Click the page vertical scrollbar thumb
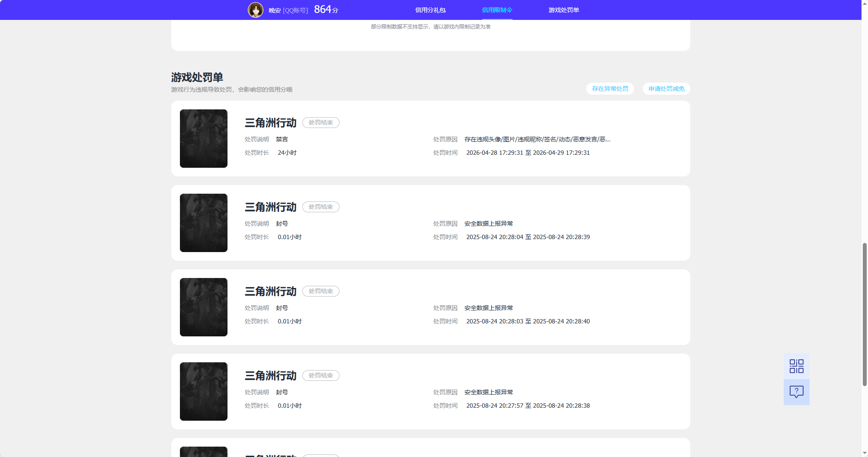This screenshot has width=868, height=457. 865,314
